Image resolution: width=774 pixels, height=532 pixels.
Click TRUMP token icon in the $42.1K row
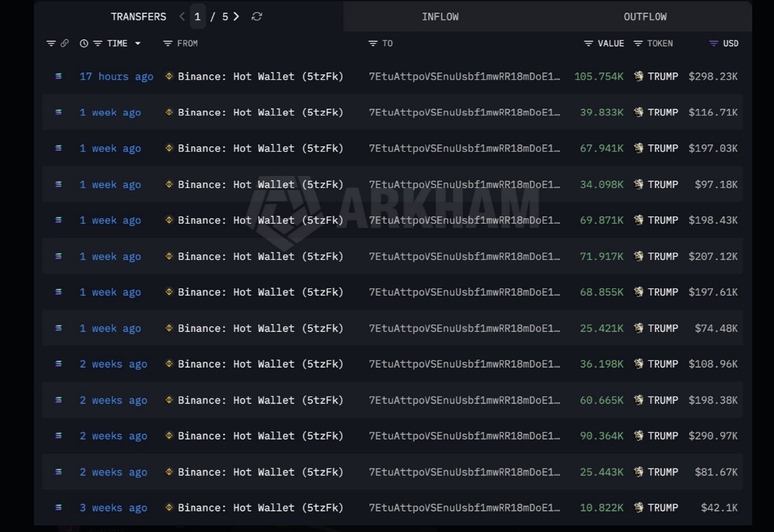click(639, 507)
